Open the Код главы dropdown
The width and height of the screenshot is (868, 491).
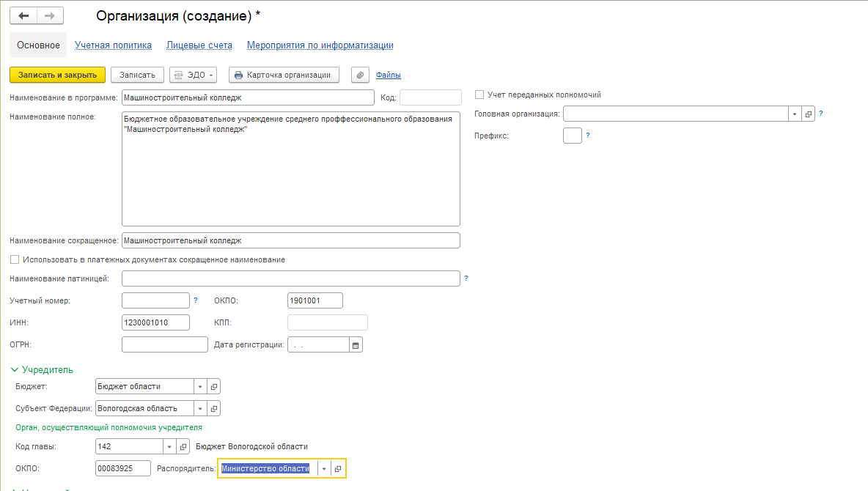pyautogui.click(x=169, y=446)
